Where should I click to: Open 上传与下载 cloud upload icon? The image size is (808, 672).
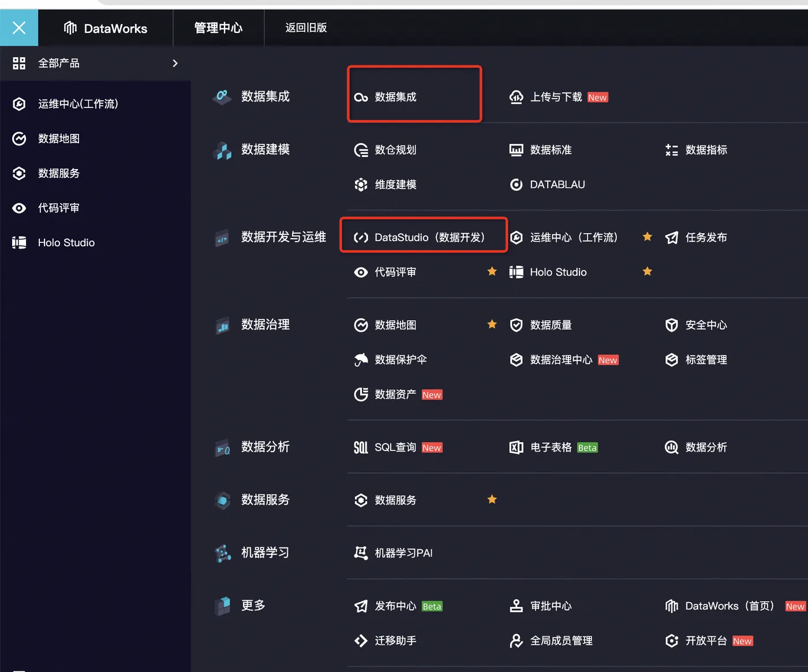[x=516, y=97]
